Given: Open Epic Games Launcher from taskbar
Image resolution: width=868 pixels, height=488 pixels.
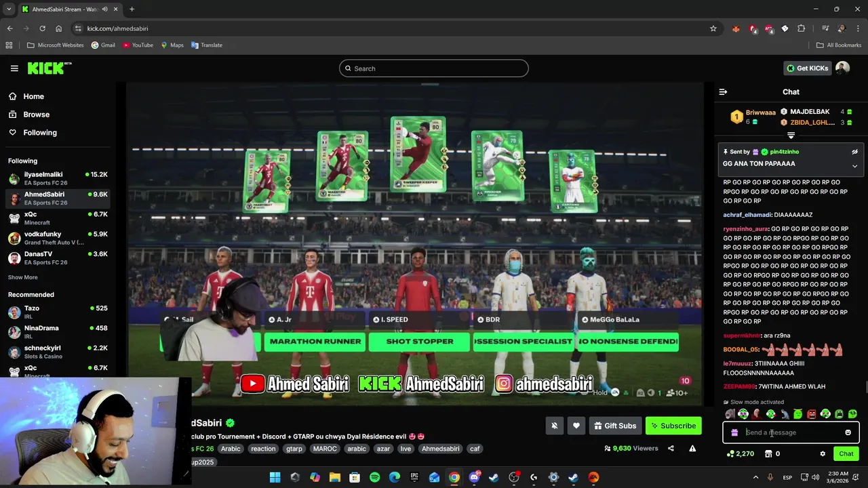Looking at the screenshot, I should click(414, 477).
